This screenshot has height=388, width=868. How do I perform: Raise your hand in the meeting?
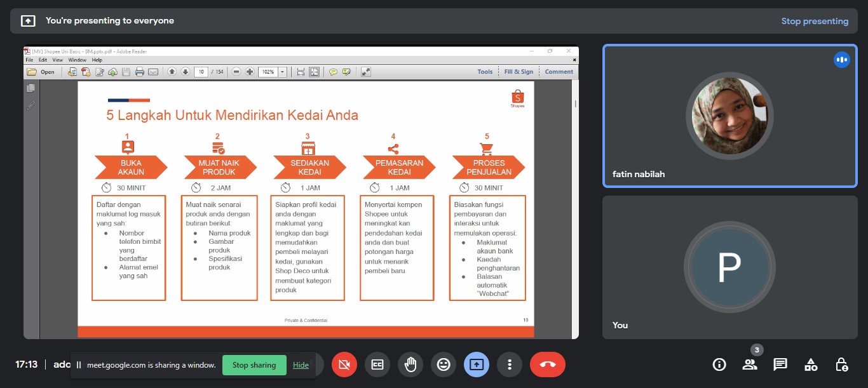tap(410, 365)
